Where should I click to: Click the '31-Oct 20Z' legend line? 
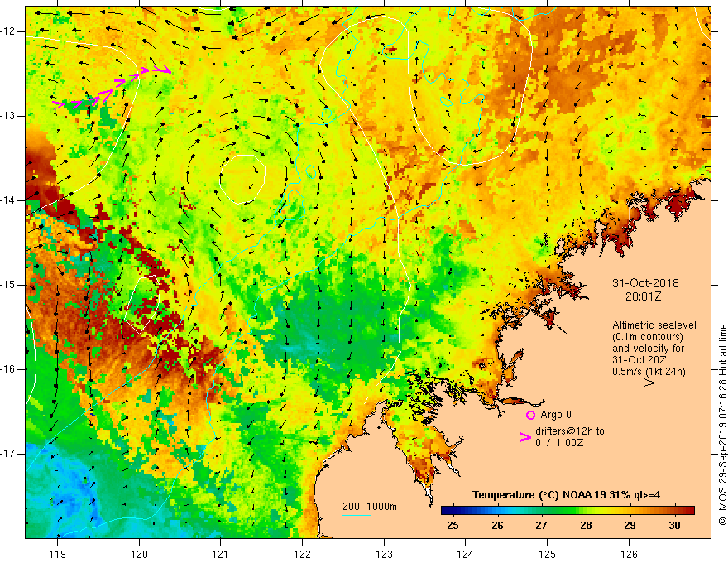tap(639, 360)
